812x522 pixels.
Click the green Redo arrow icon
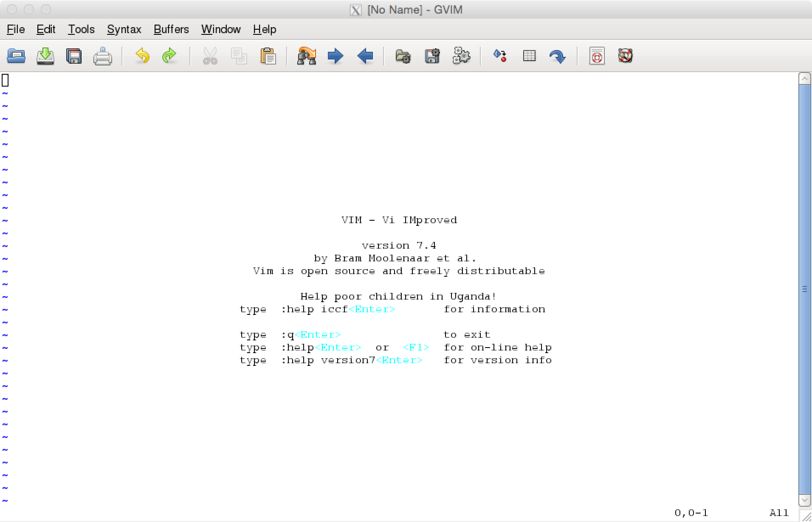pyautogui.click(x=169, y=56)
